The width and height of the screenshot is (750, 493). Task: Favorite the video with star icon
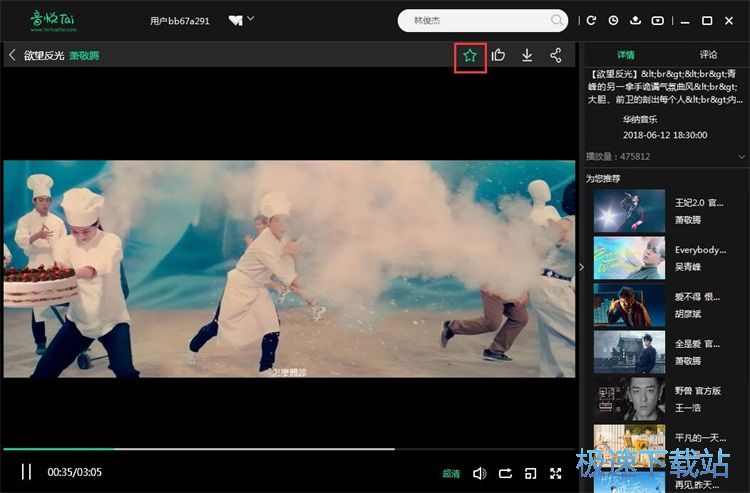point(470,56)
